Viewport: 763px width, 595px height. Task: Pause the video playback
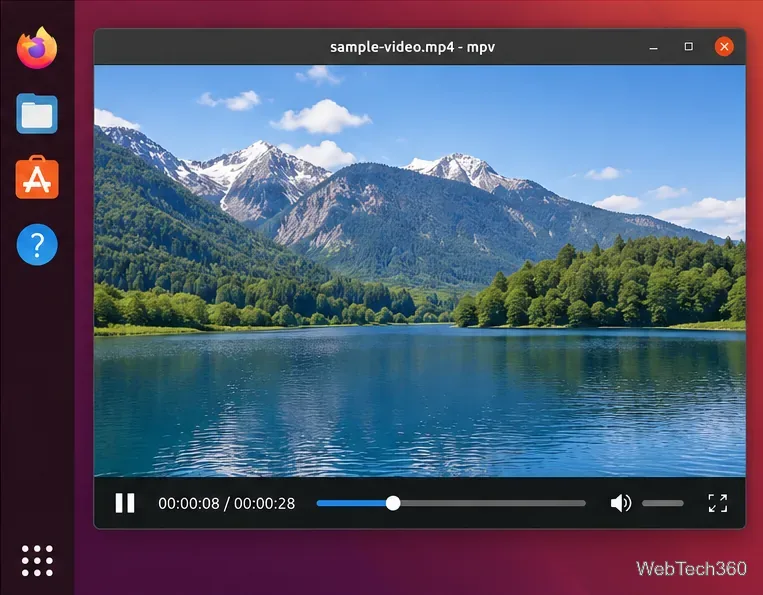pyautogui.click(x=125, y=503)
